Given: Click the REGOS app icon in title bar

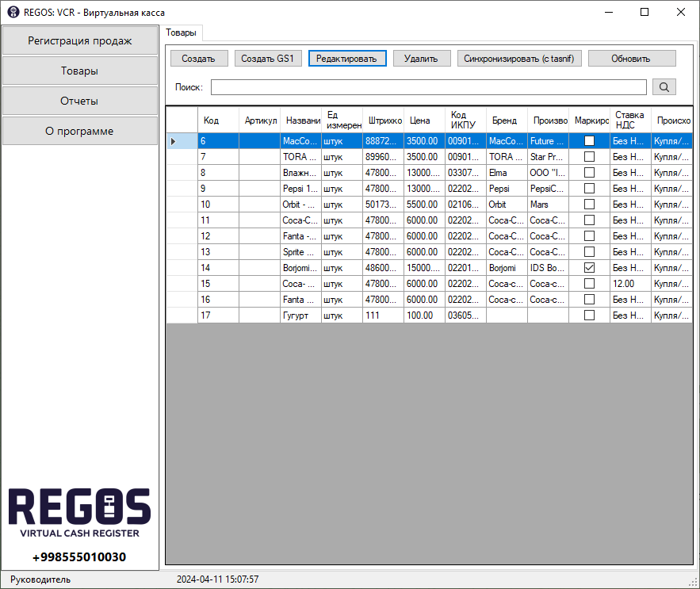Looking at the screenshot, I should click(x=13, y=12).
